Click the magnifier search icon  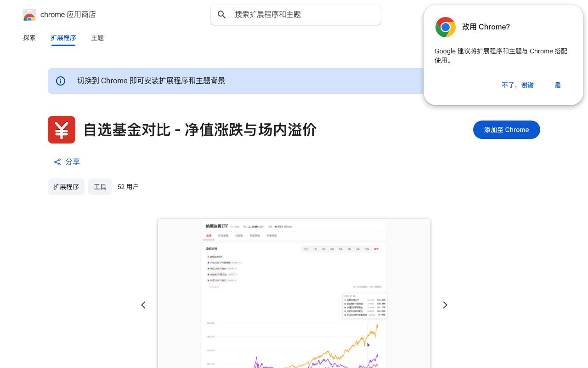click(x=222, y=15)
